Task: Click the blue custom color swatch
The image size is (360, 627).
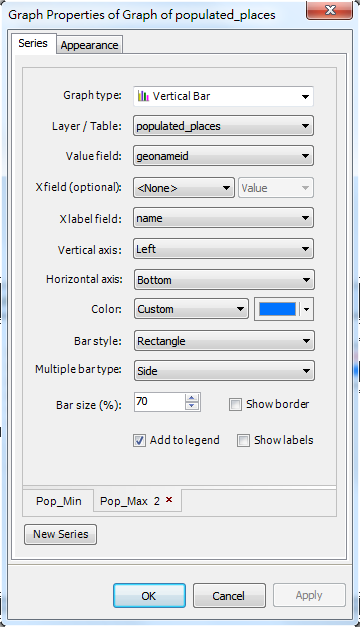Action: 278,309
